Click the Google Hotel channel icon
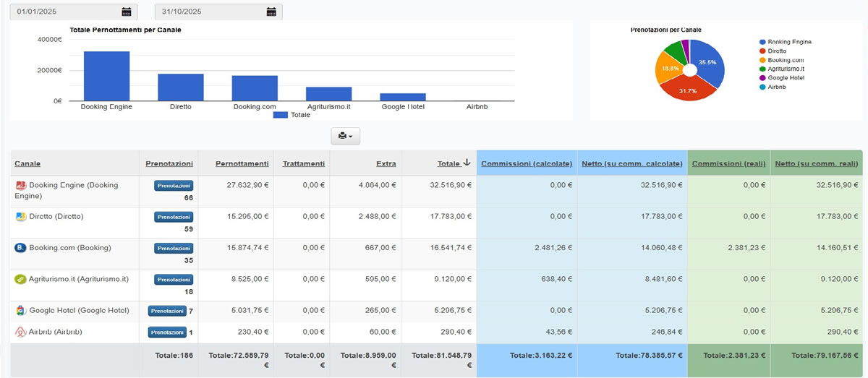Image resolution: width=868 pixels, height=378 pixels. 21,311
